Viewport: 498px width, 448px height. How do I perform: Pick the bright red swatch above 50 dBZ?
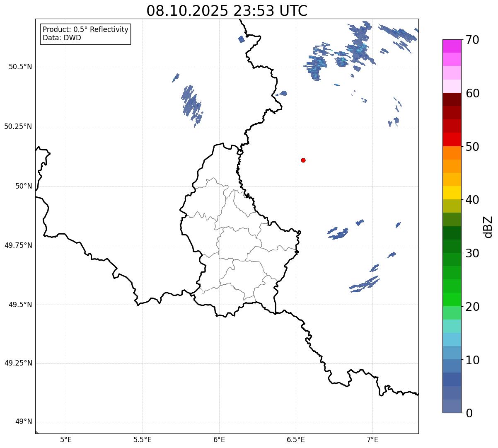point(452,140)
